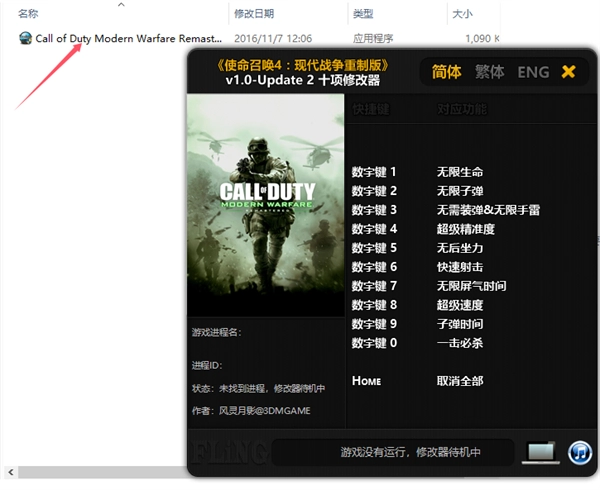This screenshot has width=600, height=490.
Task: Toggle 无限生命 on 数字键 1 row
Action: coord(460,172)
